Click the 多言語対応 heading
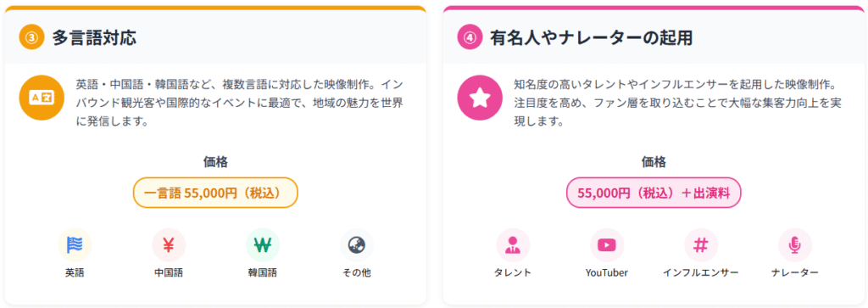 point(94,37)
